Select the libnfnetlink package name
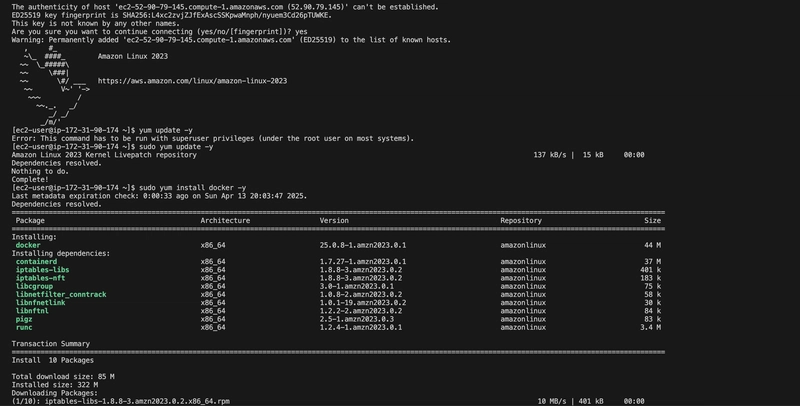The width and height of the screenshot is (800, 406). [40, 302]
